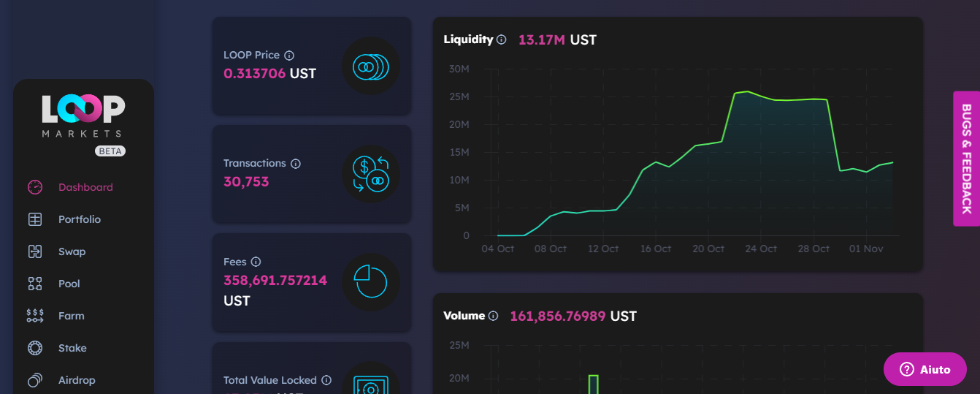The image size is (980, 394).
Task: Click the 10M label on Liquidity chart
Action: [459, 180]
